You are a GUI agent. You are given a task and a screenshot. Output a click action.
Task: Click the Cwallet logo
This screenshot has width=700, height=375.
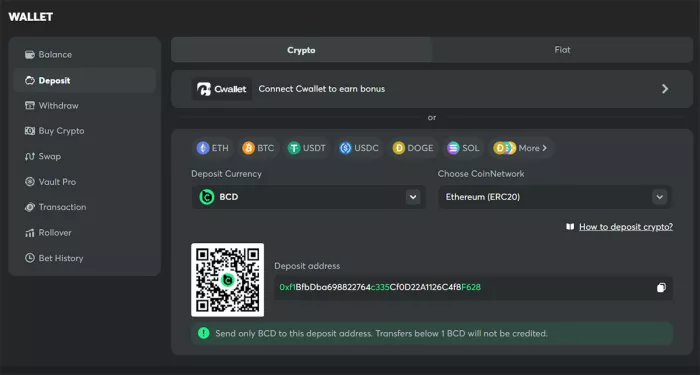(x=222, y=89)
